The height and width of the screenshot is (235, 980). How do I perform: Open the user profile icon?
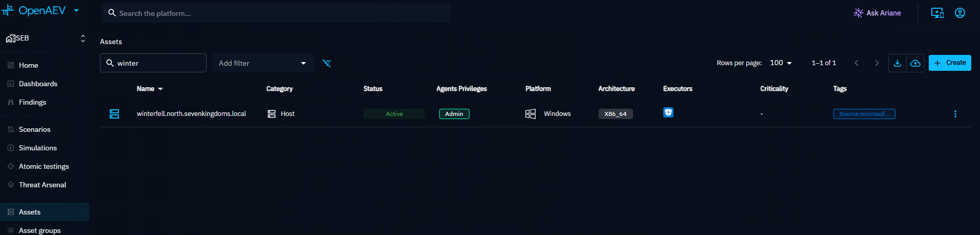(960, 13)
